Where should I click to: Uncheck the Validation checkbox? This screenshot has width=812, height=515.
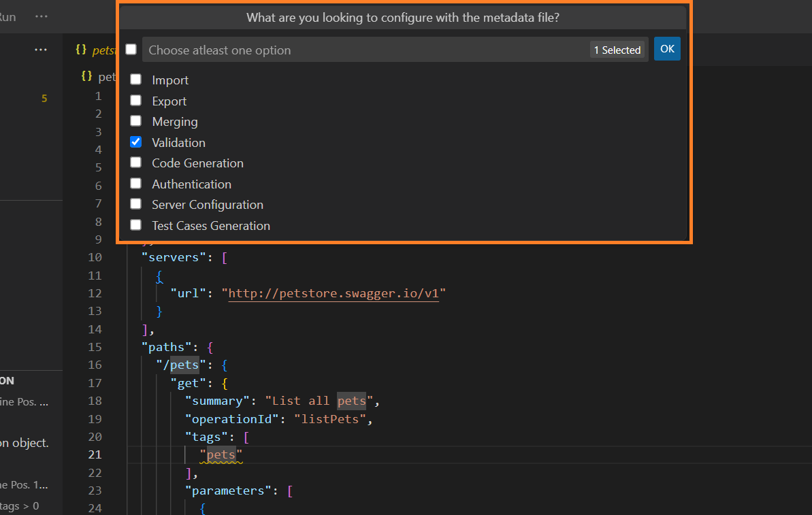coord(135,142)
